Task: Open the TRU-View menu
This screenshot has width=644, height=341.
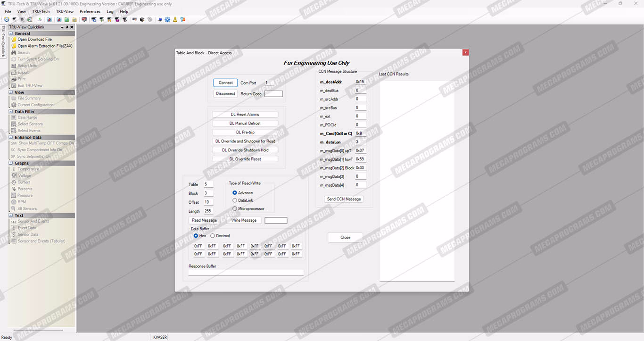Action: click(x=65, y=11)
